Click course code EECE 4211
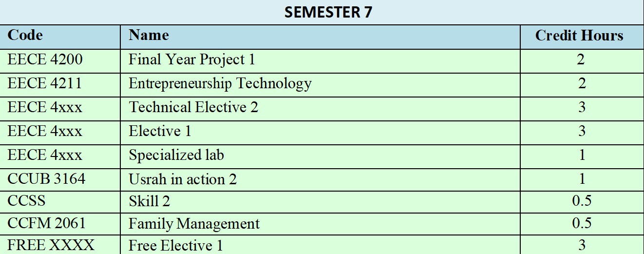The height and width of the screenshot is (254, 644). [44, 84]
